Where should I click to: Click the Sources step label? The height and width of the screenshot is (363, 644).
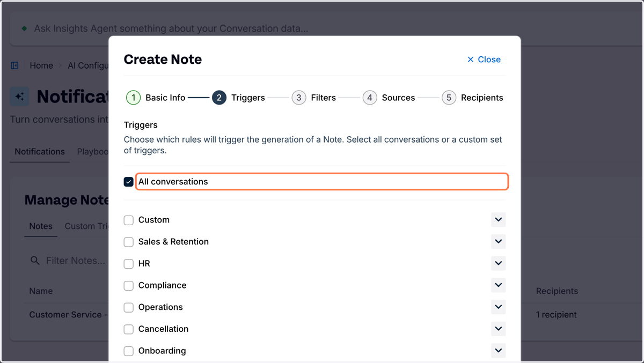click(x=398, y=98)
